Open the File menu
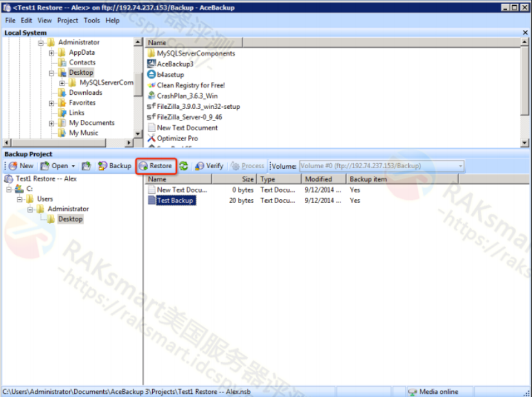The image size is (532, 397). [10, 21]
